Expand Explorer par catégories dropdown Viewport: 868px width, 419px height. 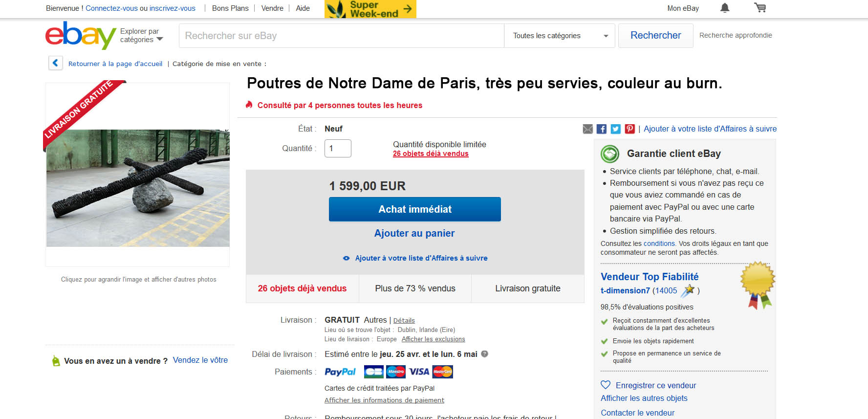(x=141, y=36)
